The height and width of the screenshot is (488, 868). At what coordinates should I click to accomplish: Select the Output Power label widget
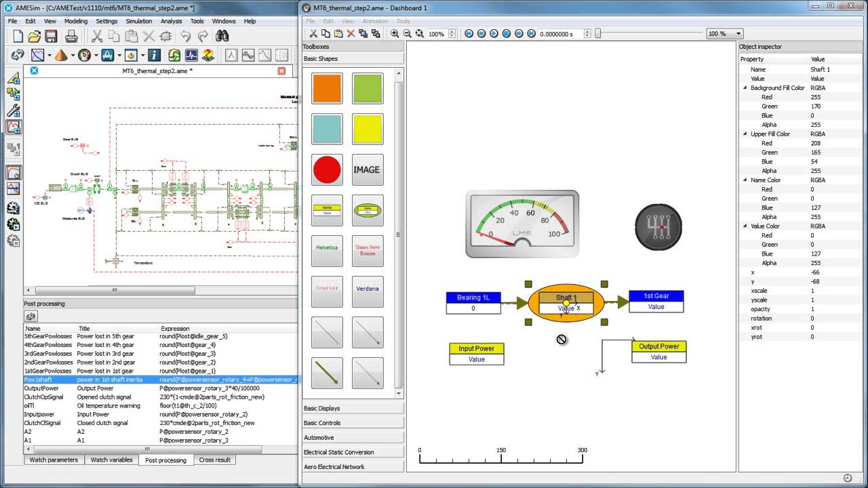coord(659,346)
